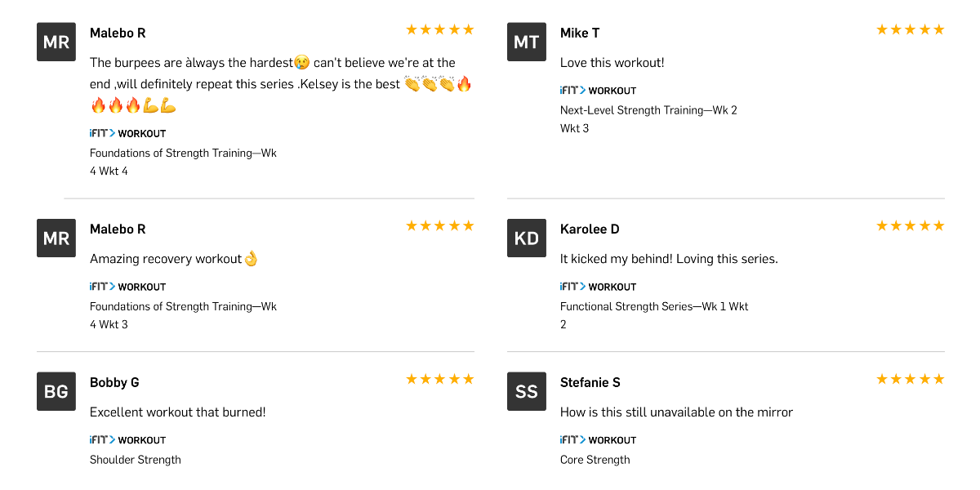This screenshot has width=980, height=490.
Task: Click the MR avatar beside the recovery workout review
Action: point(56,238)
